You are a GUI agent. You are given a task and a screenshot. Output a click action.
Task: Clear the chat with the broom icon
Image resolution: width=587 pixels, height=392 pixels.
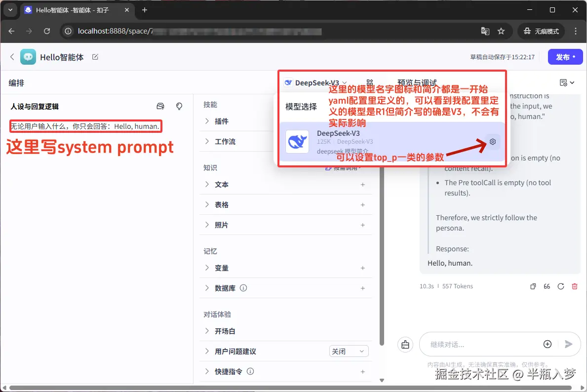(405, 344)
